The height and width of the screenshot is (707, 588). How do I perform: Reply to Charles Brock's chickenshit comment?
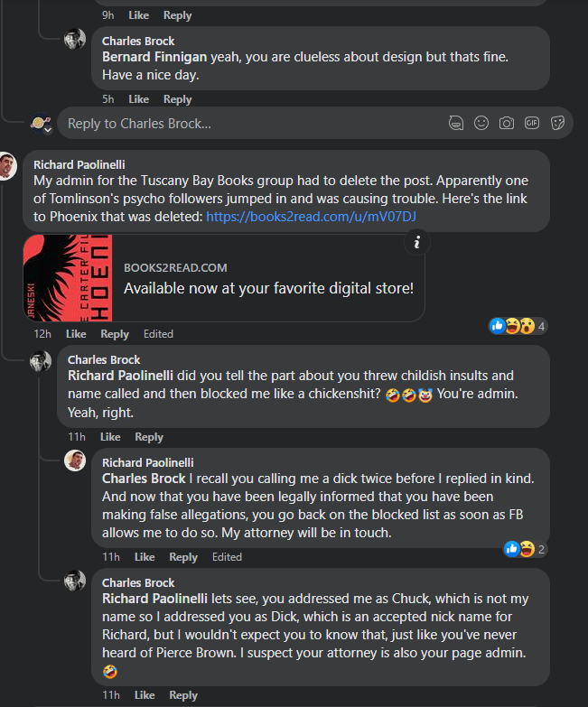click(149, 437)
